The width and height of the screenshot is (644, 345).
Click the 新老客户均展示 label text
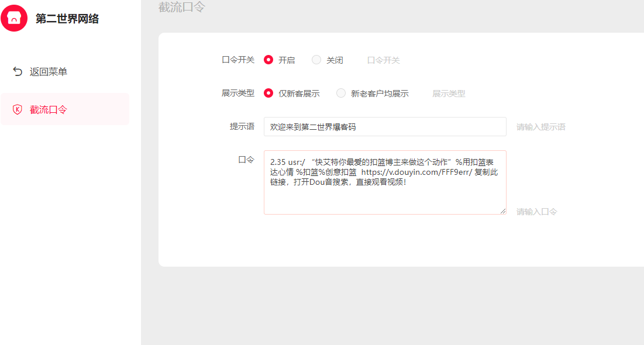point(380,94)
